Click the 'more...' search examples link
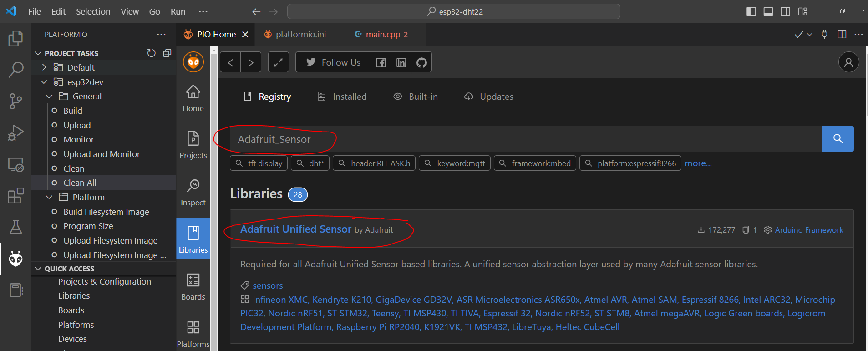The image size is (868, 351). click(x=698, y=163)
